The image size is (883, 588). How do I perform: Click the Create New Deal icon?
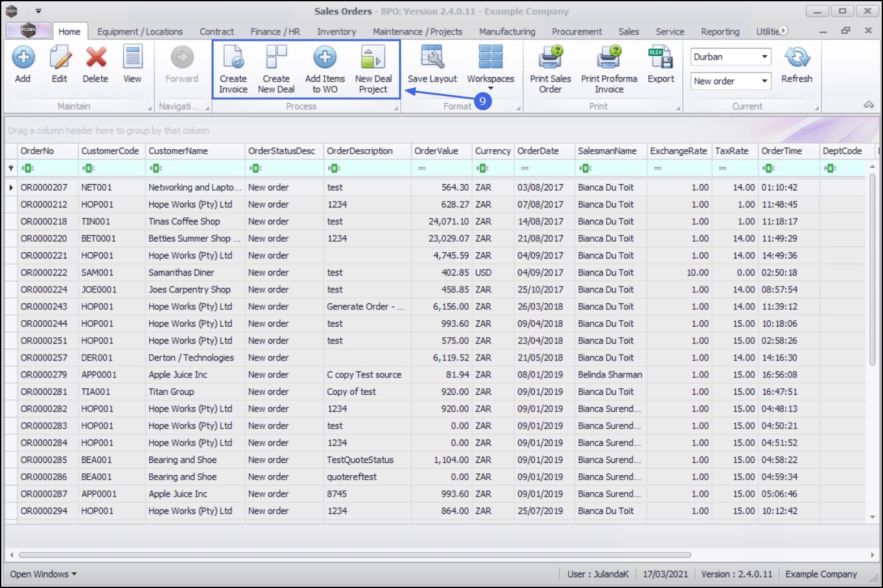pyautogui.click(x=276, y=58)
